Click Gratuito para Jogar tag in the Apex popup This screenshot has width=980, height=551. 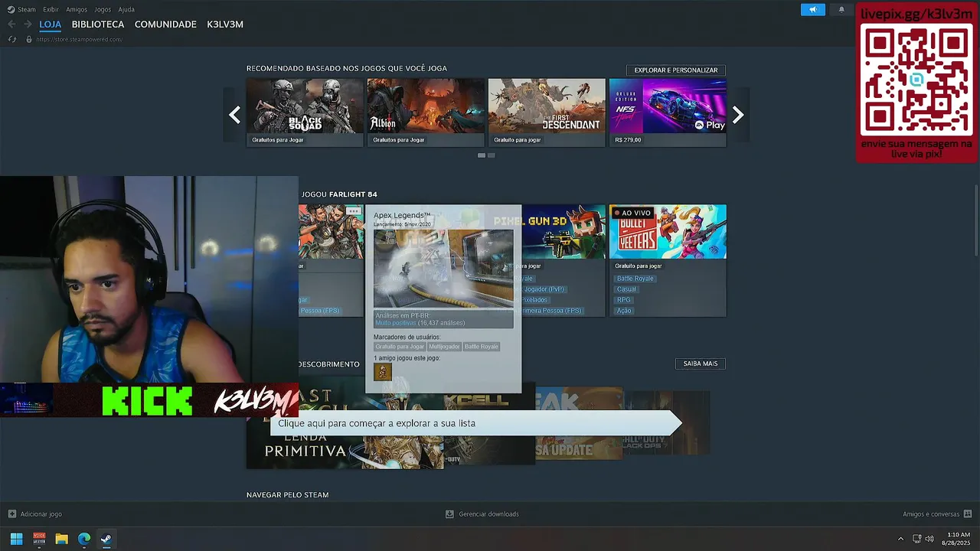click(400, 347)
